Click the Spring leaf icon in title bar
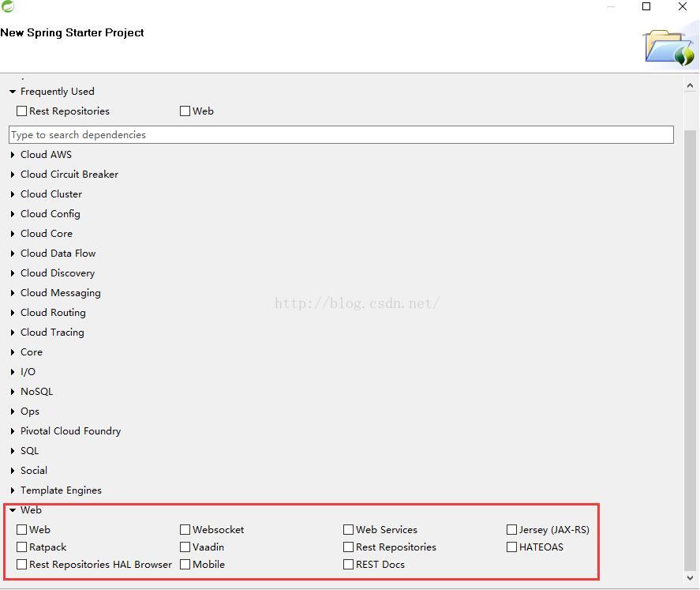 coord(8,6)
